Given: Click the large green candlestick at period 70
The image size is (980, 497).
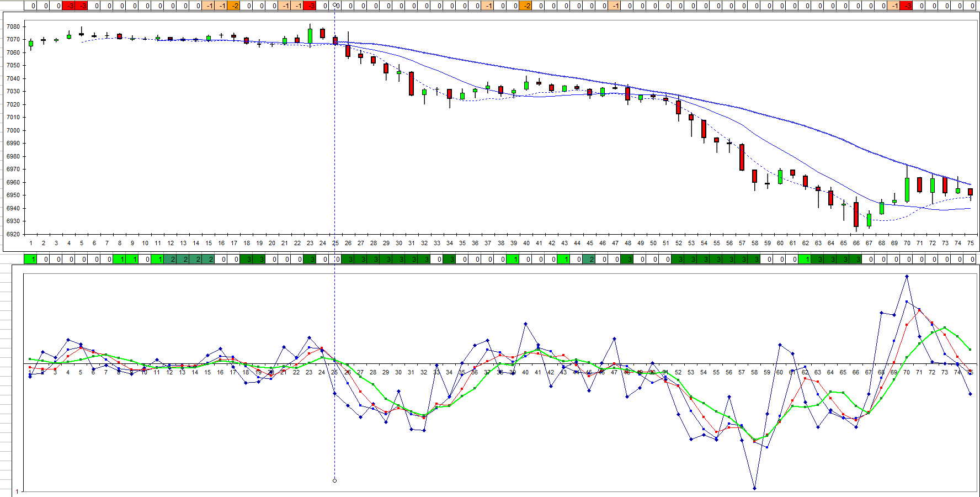Looking at the screenshot, I should coord(907,189).
